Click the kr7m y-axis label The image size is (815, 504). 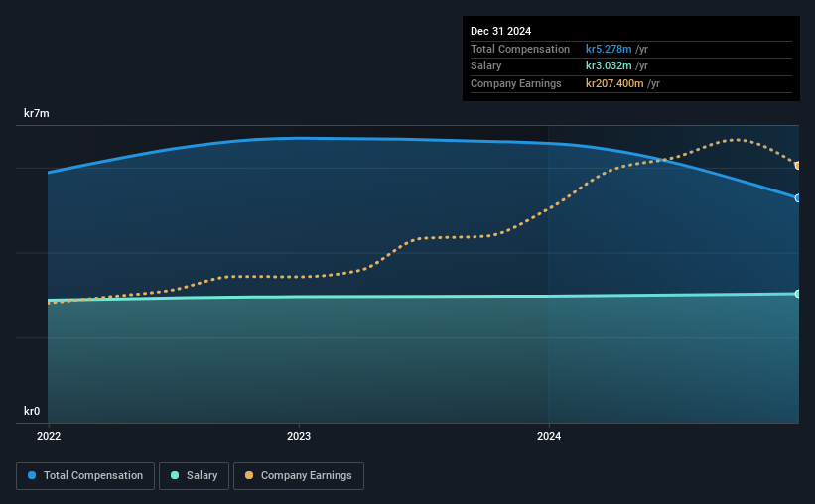[x=37, y=113]
